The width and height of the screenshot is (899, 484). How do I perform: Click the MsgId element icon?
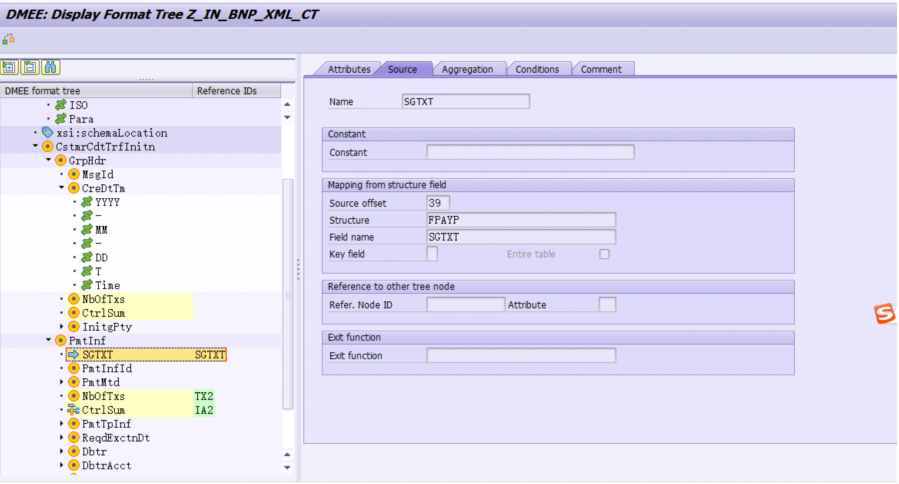click(73, 174)
